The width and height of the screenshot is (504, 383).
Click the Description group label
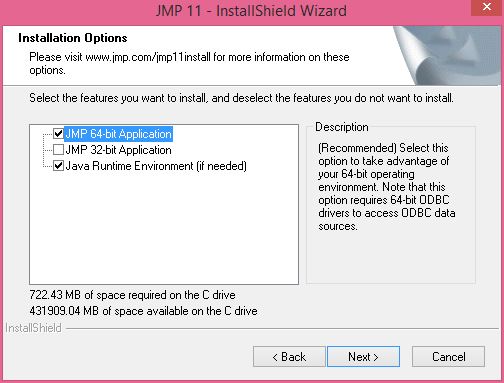[x=342, y=127]
